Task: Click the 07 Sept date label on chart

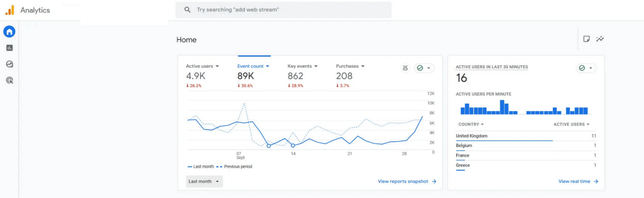Action: click(240, 156)
